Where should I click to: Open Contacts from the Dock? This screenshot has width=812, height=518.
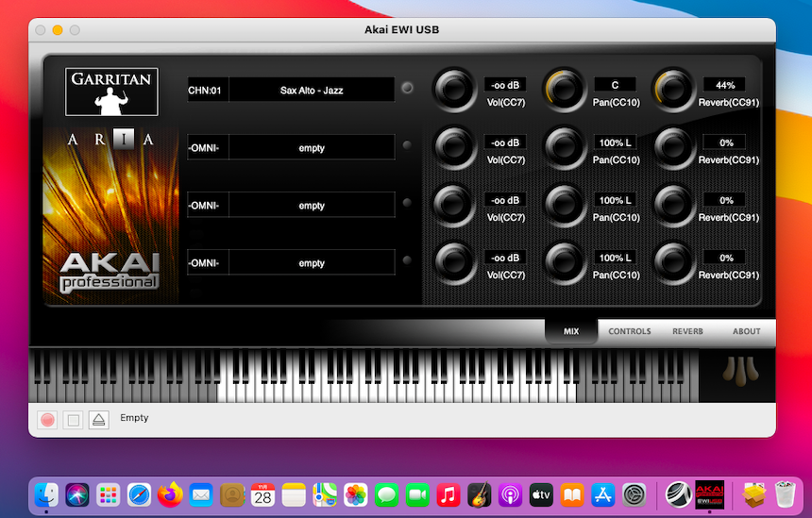[232, 494]
